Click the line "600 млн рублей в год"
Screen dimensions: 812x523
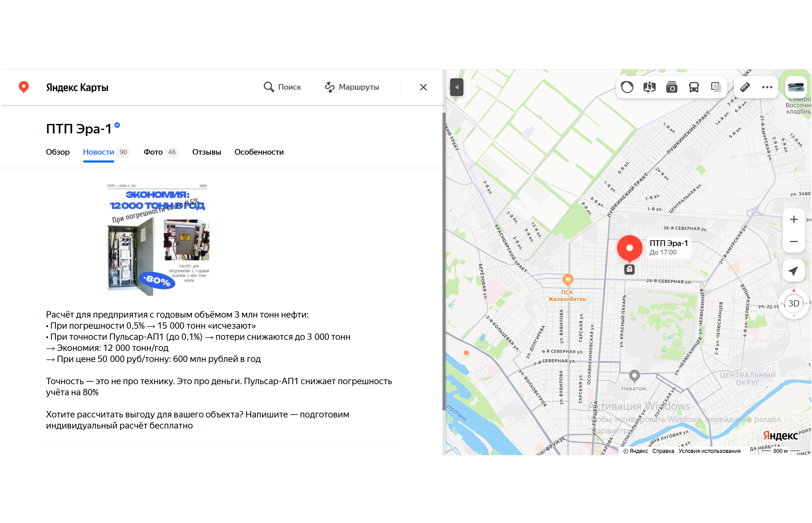coord(217,359)
